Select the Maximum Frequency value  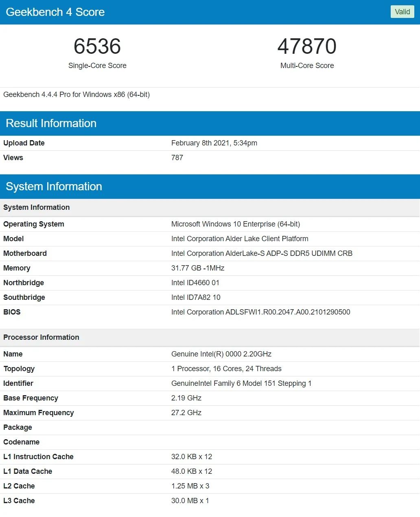coord(186,413)
